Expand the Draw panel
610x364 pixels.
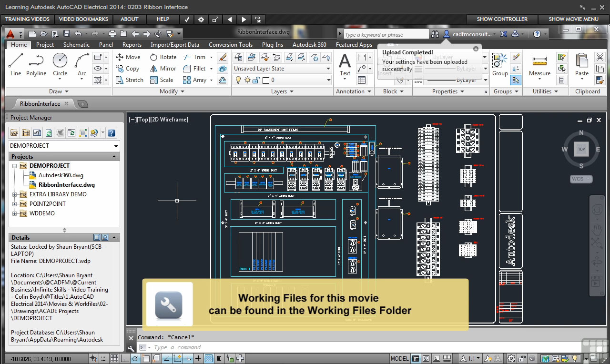(x=59, y=91)
